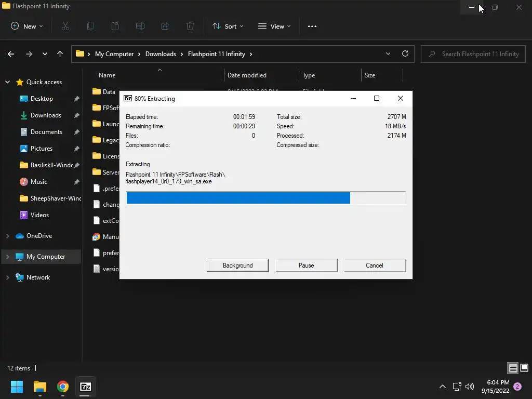
Task: Refresh the folder view
Action: tap(405, 54)
